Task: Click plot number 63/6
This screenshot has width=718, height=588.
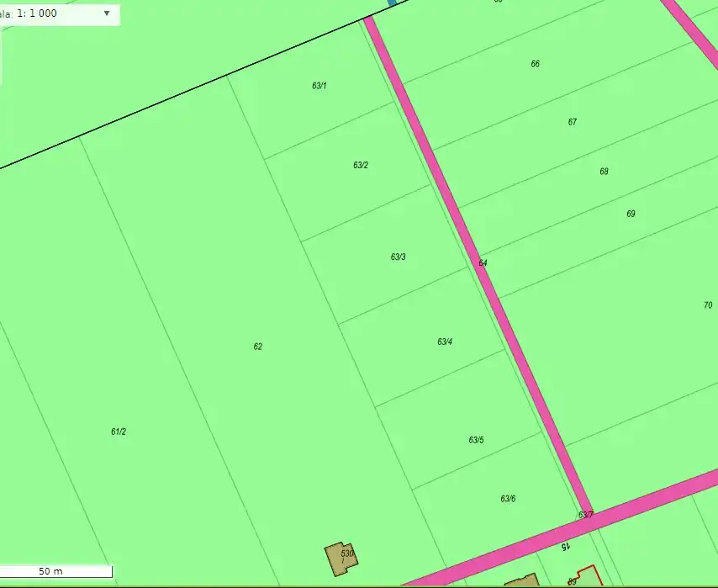Action: [x=507, y=499]
